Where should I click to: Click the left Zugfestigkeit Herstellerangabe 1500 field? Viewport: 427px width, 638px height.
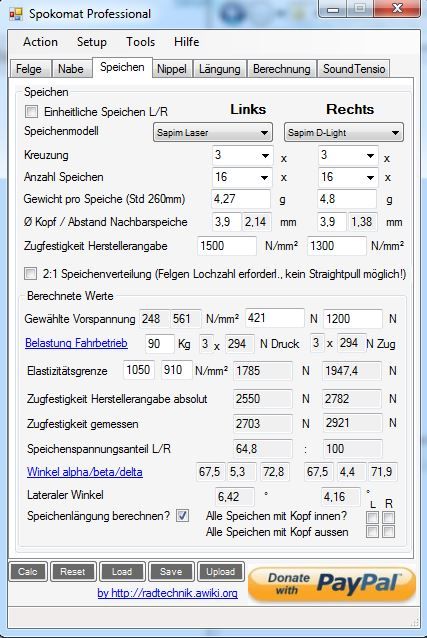(x=227, y=246)
